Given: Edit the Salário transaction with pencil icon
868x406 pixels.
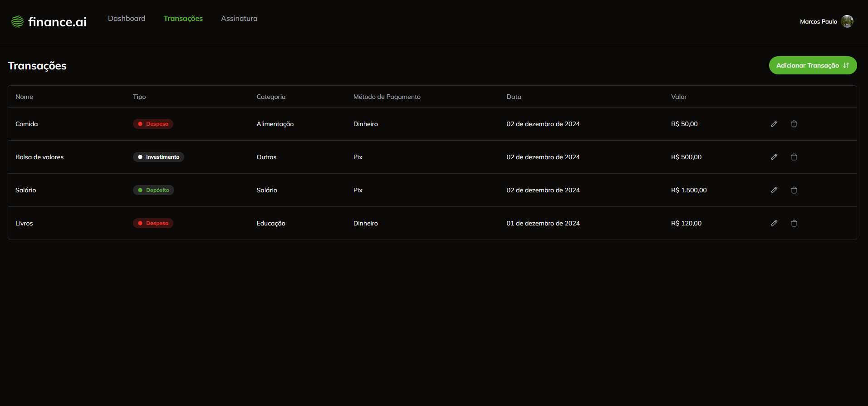Looking at the screenshot, I should click(774, 190).
